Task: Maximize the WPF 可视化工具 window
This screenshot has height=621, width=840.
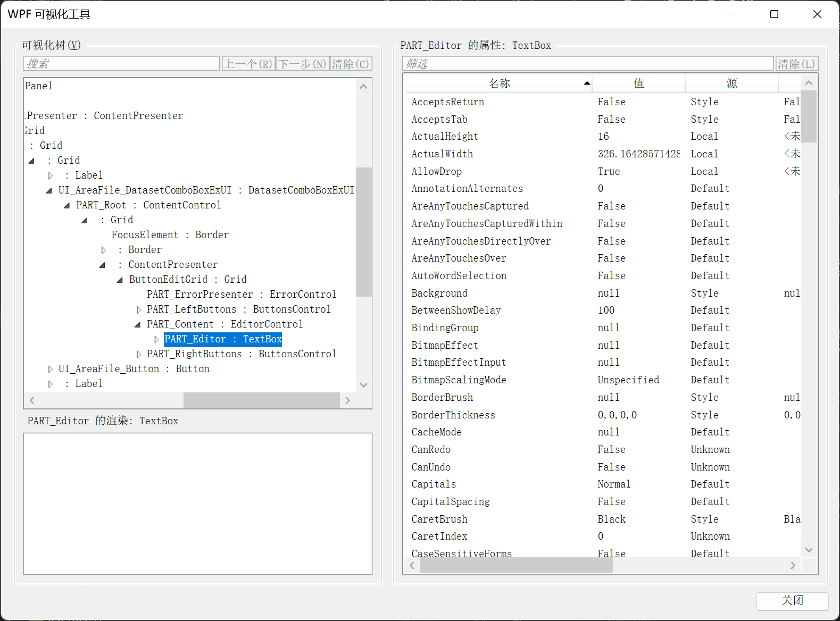Action: pos(775,14)
